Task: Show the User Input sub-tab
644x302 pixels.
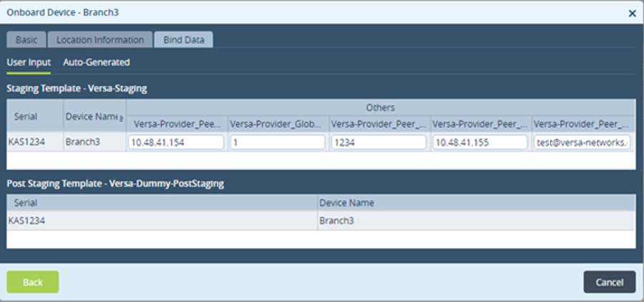Action: 29,62
